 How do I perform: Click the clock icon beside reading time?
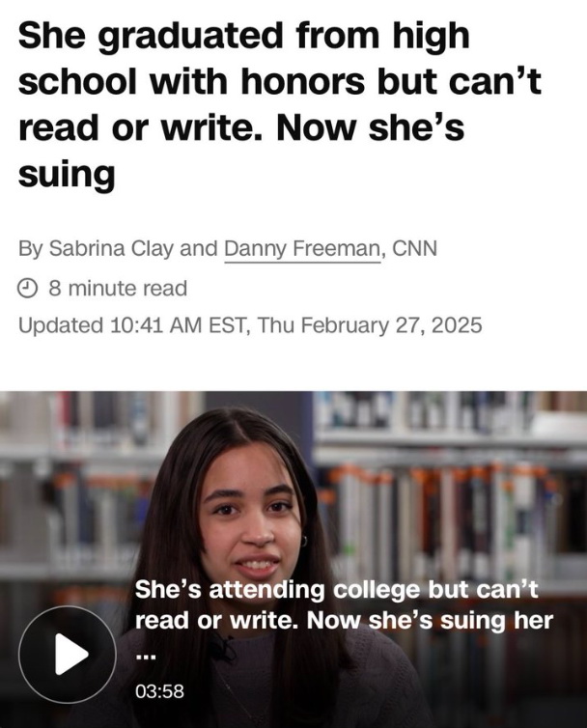coord(29,288)
